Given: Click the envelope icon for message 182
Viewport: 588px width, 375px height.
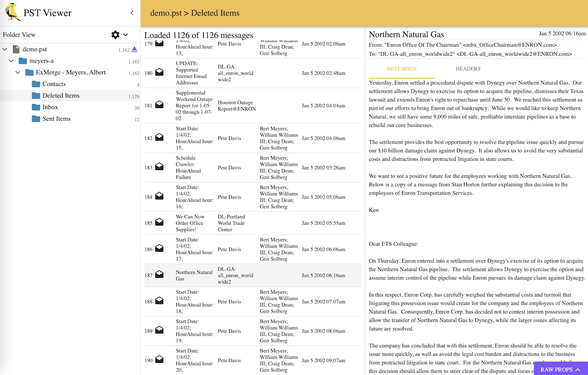Looking at the screenshot, I should click(x=159, y=138).
